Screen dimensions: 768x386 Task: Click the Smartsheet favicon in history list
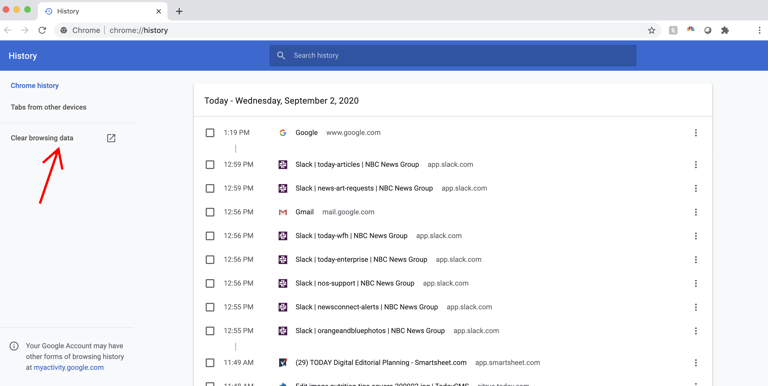click(283, 363)
